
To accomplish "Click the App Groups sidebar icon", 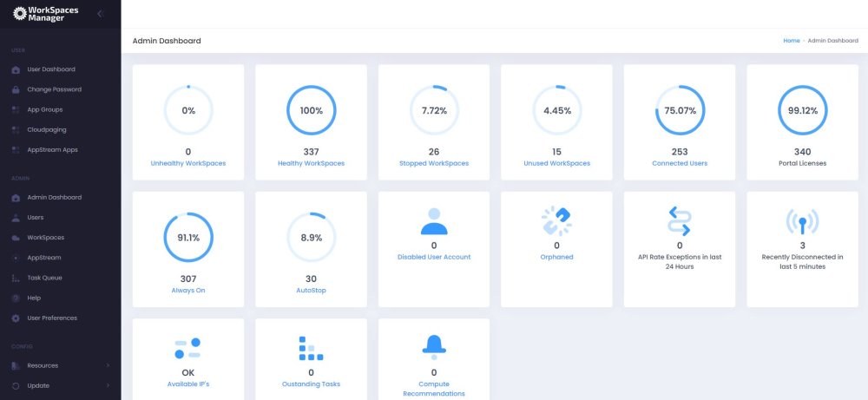I will [x=16, y=109].
